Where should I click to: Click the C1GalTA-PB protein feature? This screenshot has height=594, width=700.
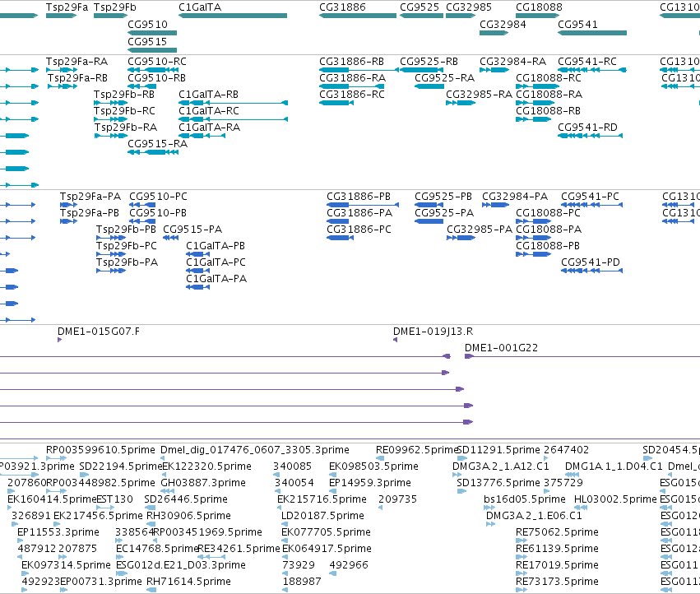click(197, 254)
